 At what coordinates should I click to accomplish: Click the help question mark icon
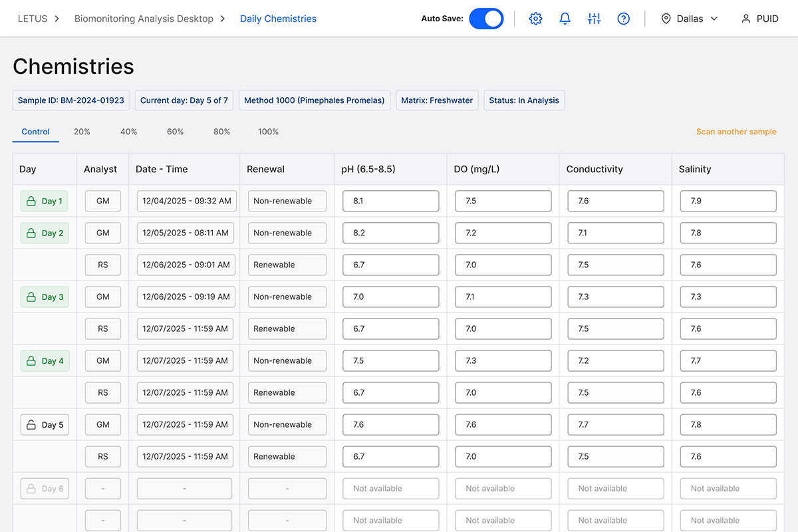point(623,19)
